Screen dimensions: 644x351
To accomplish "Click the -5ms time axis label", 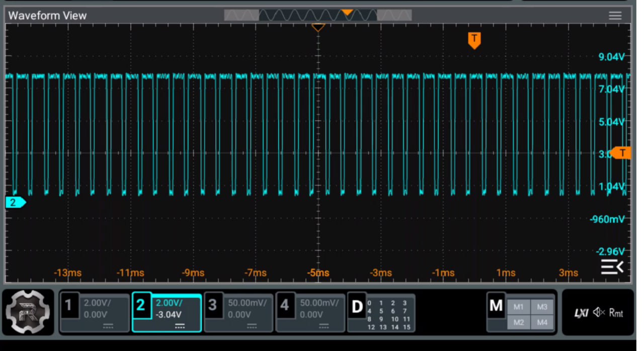I will click(x=318, y=273).
